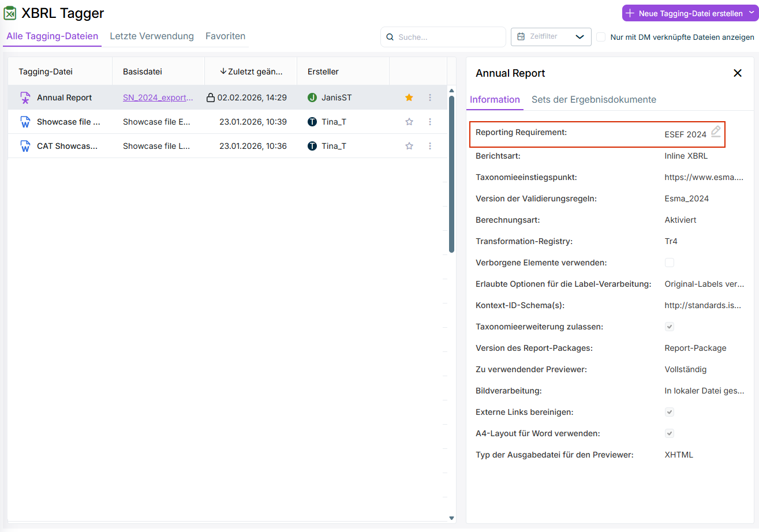Expand the Neue Tagging-Datei erstellen dropdown arrow
Image resolution: width=759 pixels, height=532 pixels.
point(751,13)
